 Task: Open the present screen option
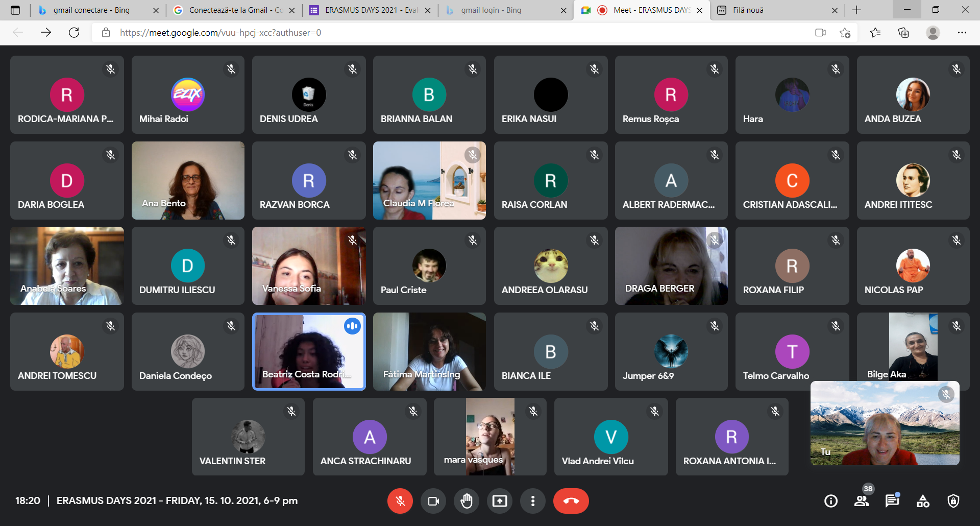499,501
